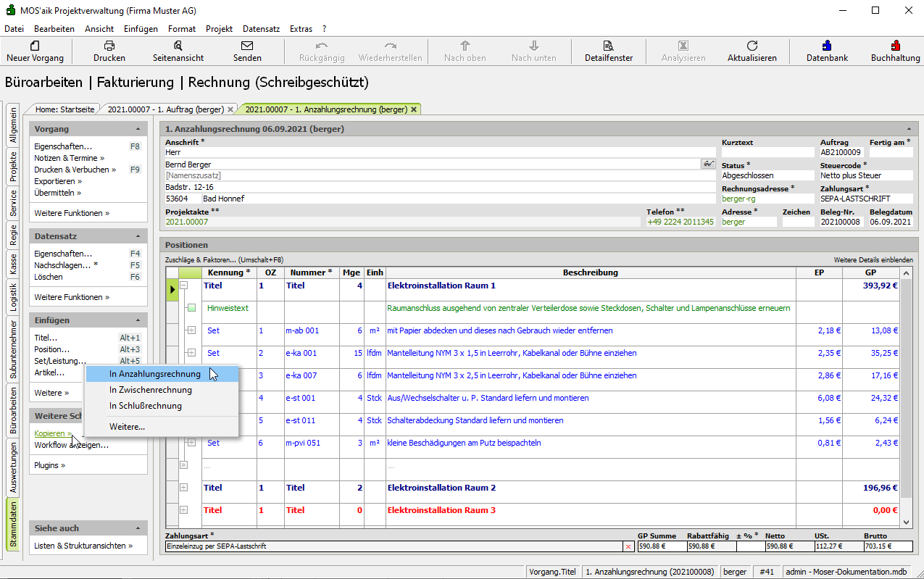Screen dimensions: 924x579
Task: Choose In Anzahlungsrechnung from popup menu
Action: coord(154,374)
